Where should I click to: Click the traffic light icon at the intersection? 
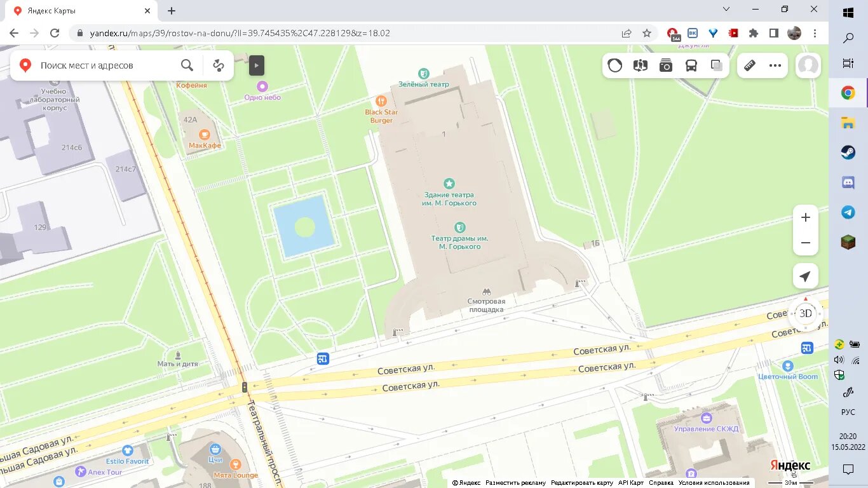(x=245, y=386)
